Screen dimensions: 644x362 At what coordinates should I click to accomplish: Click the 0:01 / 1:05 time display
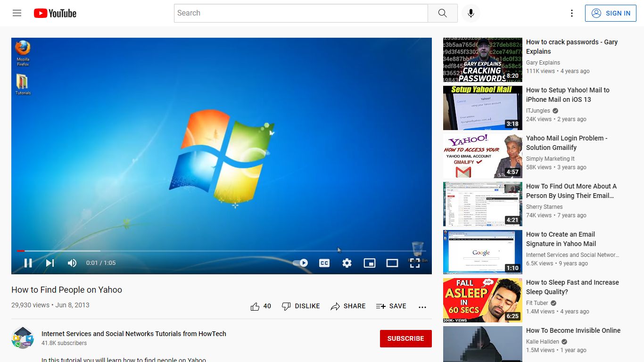click(x=101, y=263)
